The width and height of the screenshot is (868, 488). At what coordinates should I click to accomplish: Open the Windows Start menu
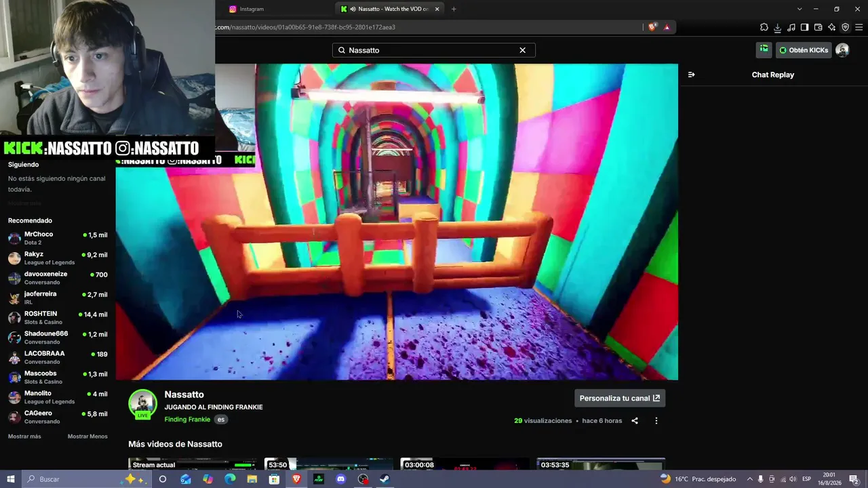coord(11,479)
